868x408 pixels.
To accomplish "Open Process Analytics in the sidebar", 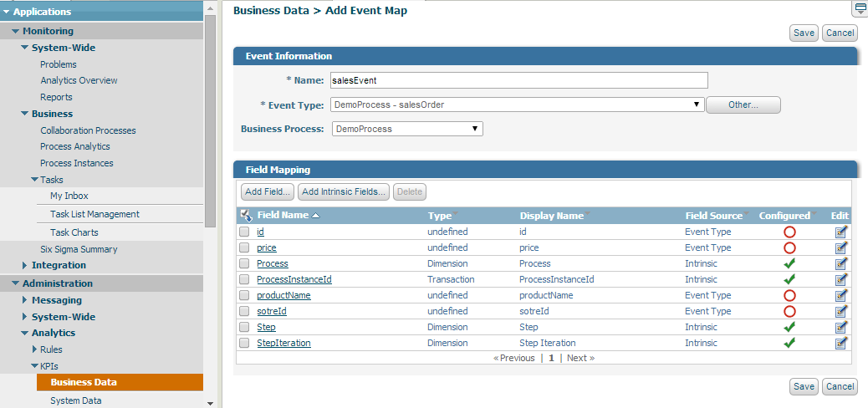I will click(75, 146).
